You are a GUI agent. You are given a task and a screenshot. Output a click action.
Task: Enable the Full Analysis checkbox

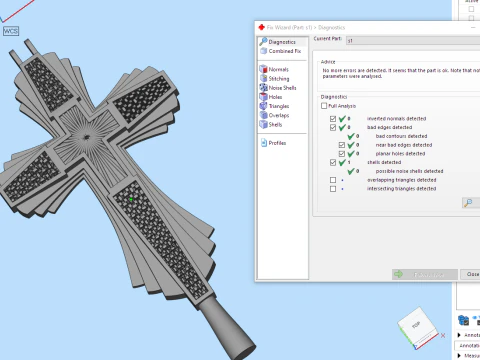[x=324, y=106]
